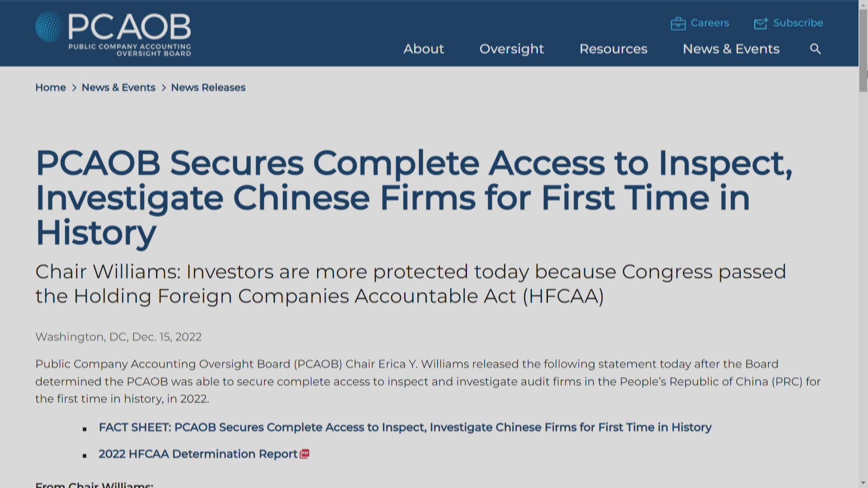Click the scrollbar down arrow
868x488 pixels.
(863, 483)
